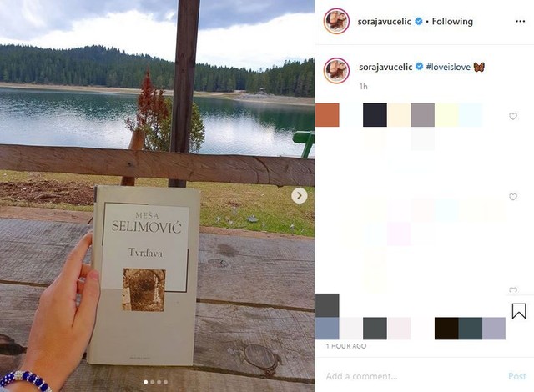Like the first comment with heart icon

(x=513, y=117)
